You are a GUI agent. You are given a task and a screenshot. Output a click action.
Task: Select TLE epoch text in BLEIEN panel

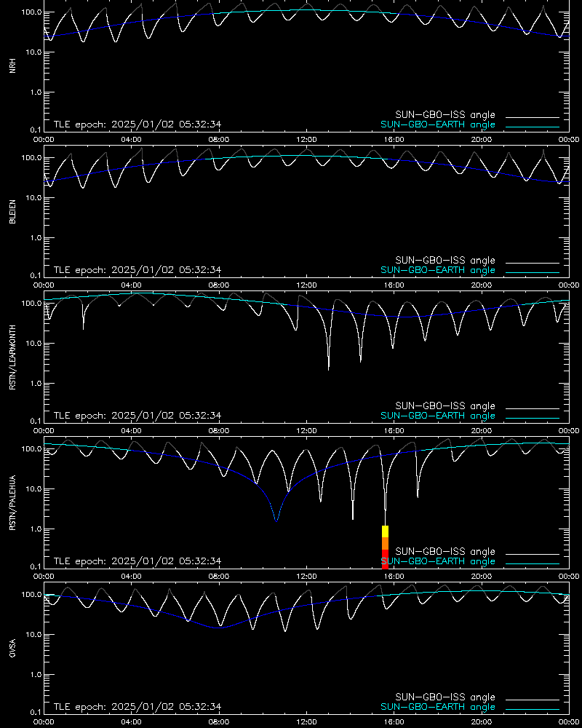[137, 270]
